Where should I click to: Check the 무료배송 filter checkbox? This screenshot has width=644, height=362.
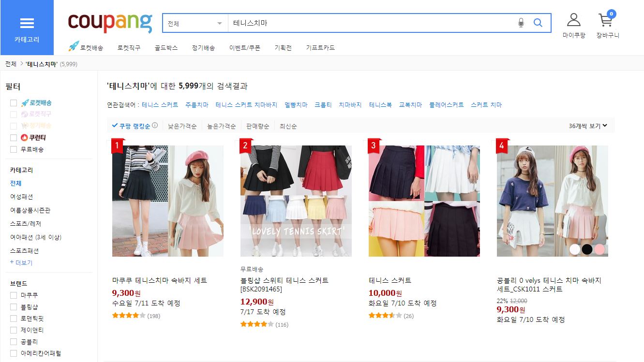[14, 149]
